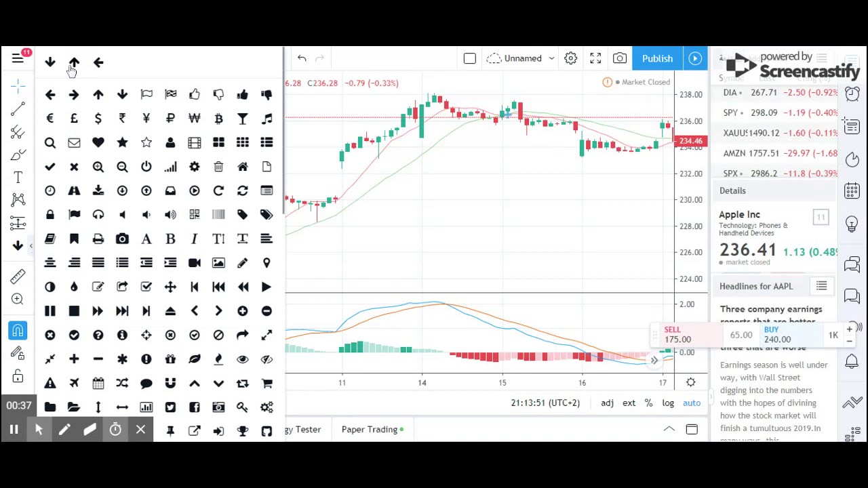
Task: Pick the warning triangle icon
Action: 50,383
